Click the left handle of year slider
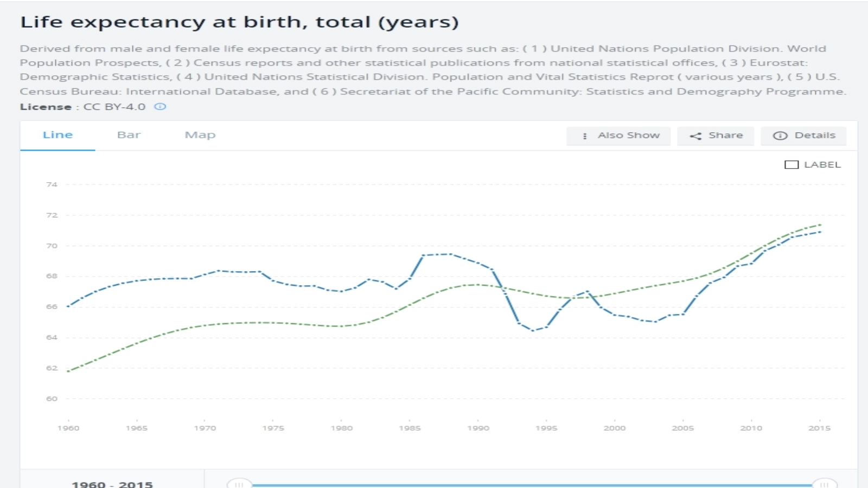This screenshot has width=868, height=488. pyautogui.click(x=239, y=484)
